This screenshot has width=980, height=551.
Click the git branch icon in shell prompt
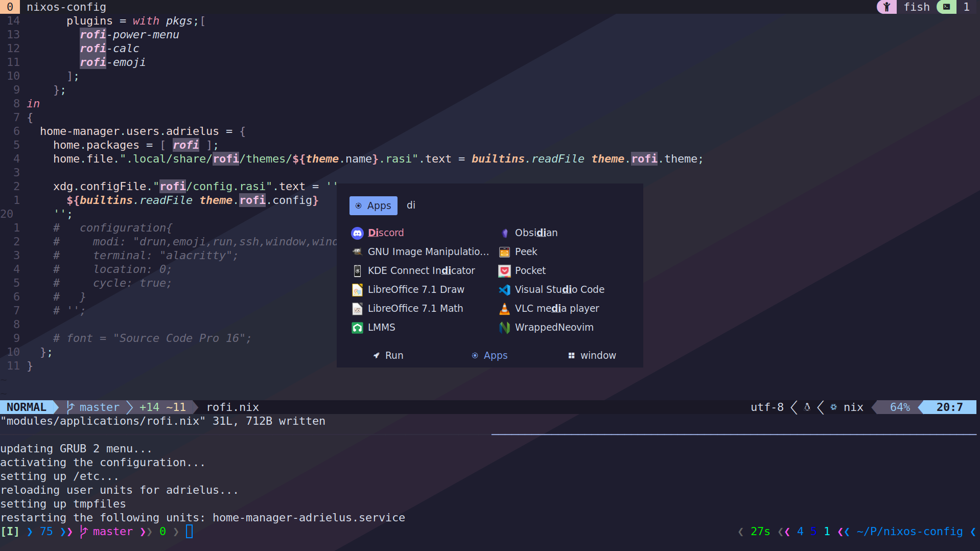tap(84, 532)
